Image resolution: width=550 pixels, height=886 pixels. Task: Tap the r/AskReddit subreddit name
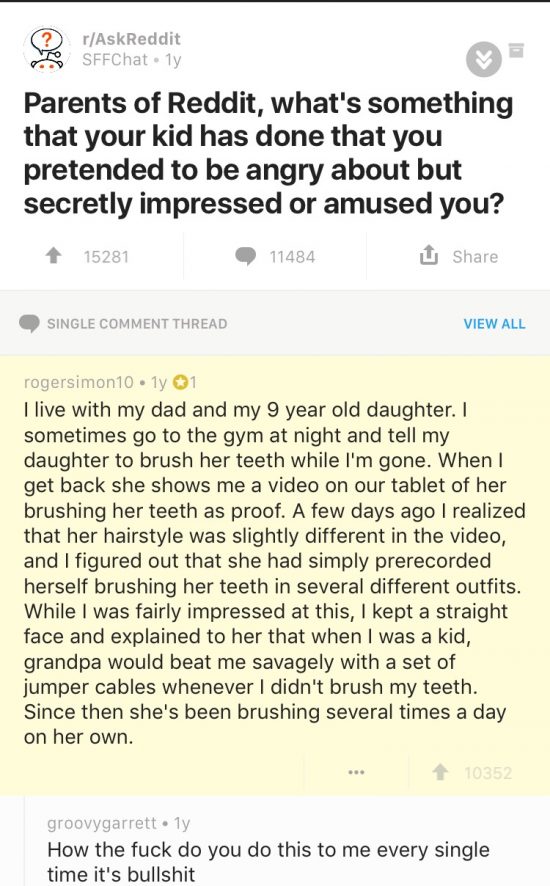(x=131, y=39)
